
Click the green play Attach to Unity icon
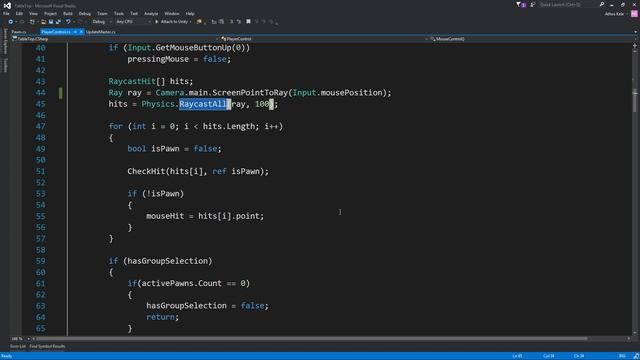[x=157, y=22]
